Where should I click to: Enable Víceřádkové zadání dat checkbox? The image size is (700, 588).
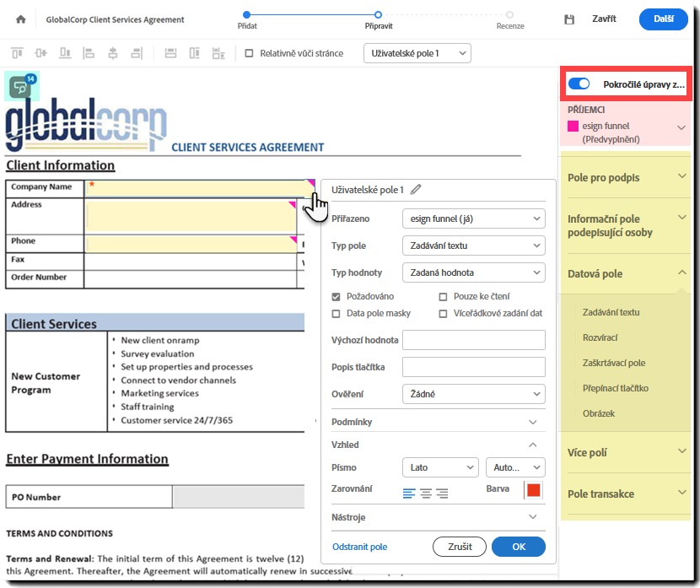[443, 314]
